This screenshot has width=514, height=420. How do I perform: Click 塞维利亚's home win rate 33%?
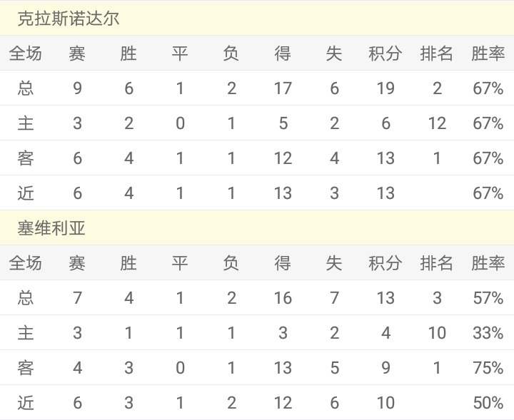pyautogui.click(x=488, y=333)
